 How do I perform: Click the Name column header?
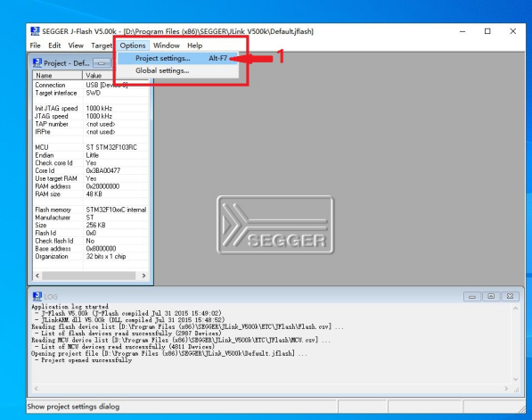tap(58, 76)
